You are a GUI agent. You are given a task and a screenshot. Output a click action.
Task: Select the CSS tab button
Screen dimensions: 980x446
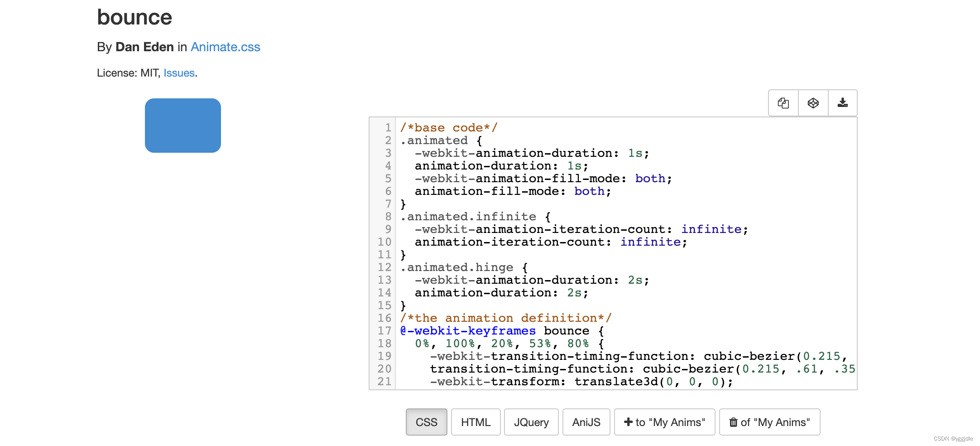pos(426,422)
